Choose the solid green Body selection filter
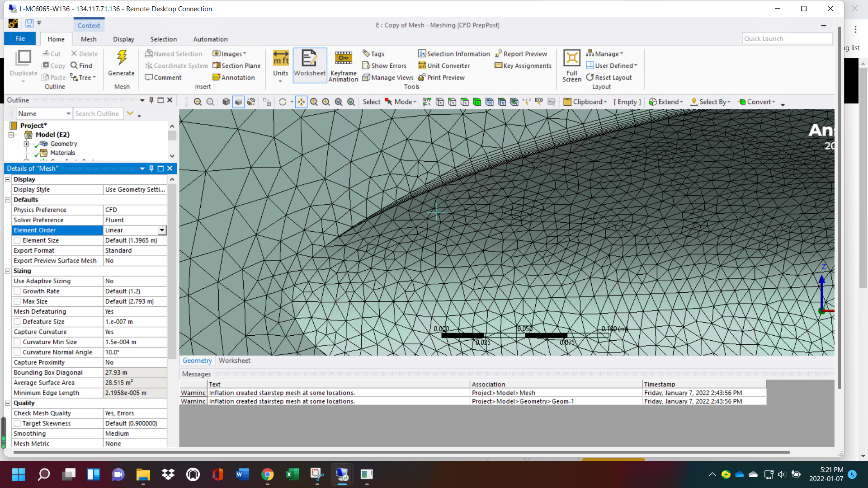This screenshot has height=488, width=868. pos(477,102)
